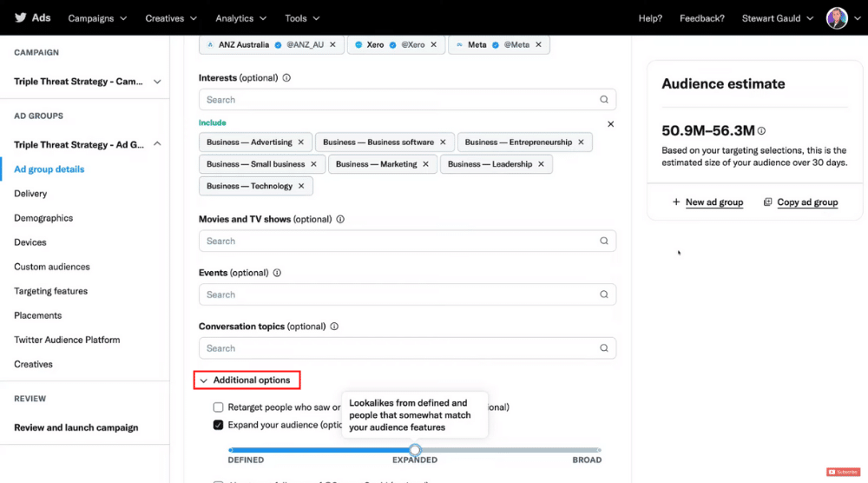The height and width of the screenshot is (483, 868).
Task: Click the Events search field
Action: click(x=407, y=294)
